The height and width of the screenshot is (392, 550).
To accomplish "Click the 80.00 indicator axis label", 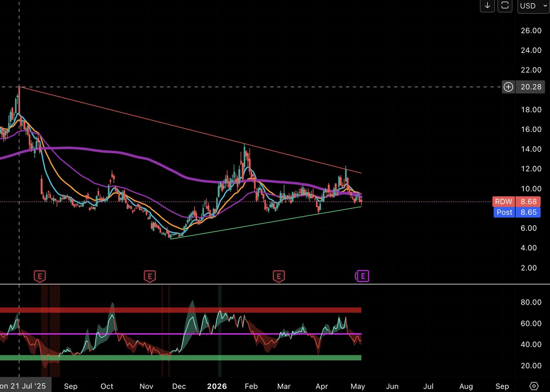I will (531, 302).
